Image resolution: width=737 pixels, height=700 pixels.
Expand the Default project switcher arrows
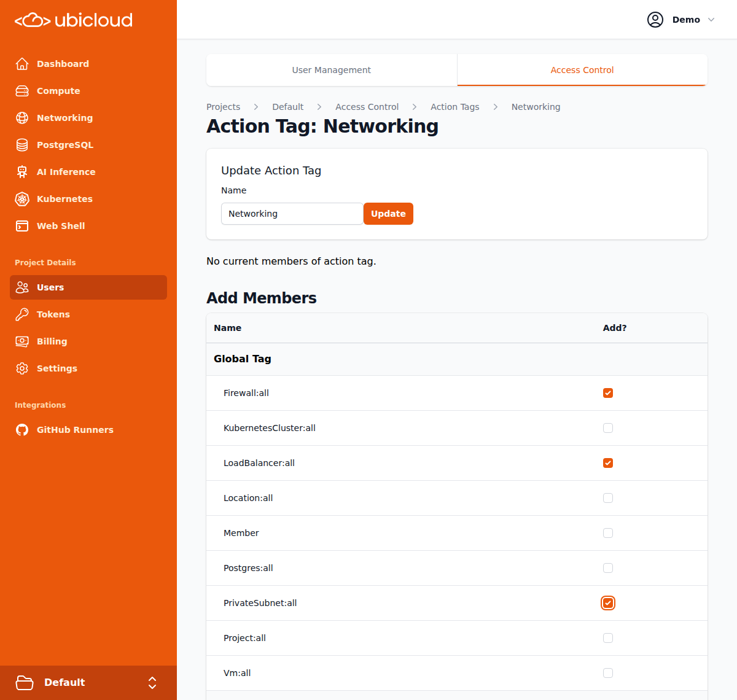152,683
